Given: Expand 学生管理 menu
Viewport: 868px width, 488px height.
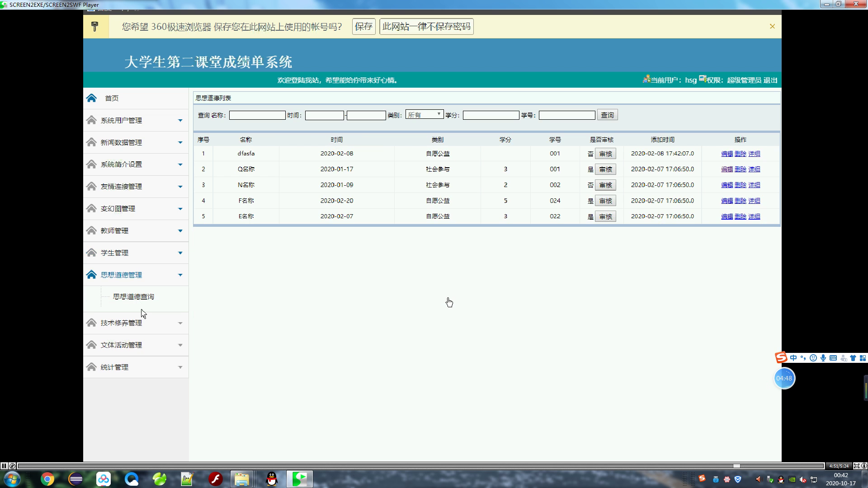Looking at the screenshot, I should (136, 253).
